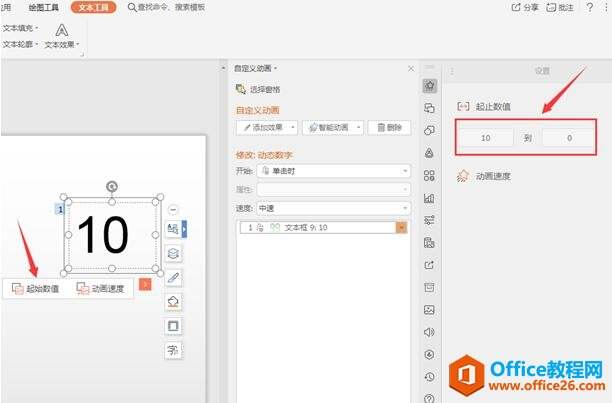
Task: Open the picture icon in sidebar
Action: pyautogui.click(x=429, y=310)
